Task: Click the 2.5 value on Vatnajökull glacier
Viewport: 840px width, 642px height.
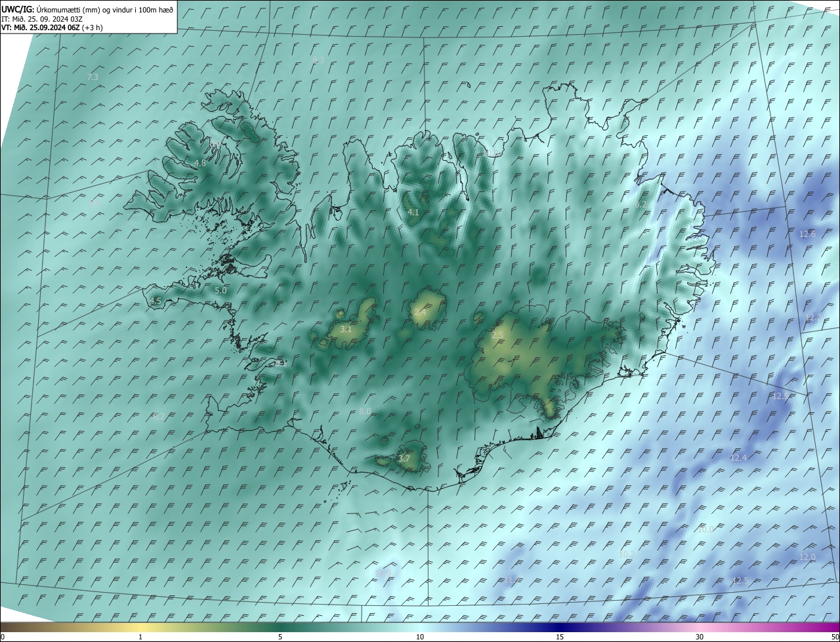Action: pyautogui.click(x=497, y=335)
